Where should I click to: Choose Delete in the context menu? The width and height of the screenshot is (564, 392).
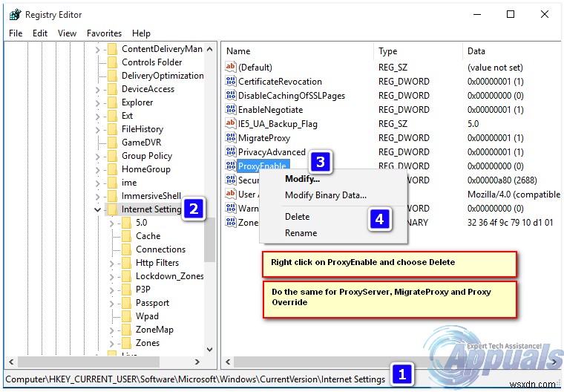click(x=333, y=216)
